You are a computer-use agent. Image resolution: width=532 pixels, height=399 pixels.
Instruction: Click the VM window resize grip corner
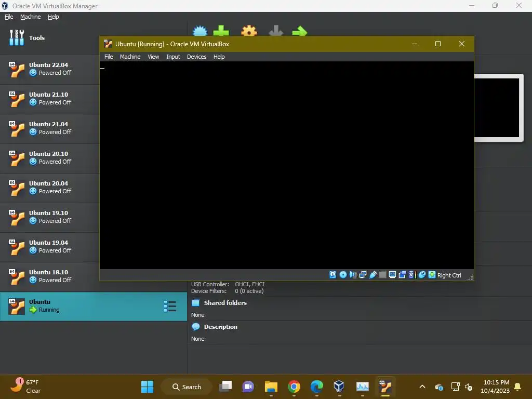click(x=470, y=277)
